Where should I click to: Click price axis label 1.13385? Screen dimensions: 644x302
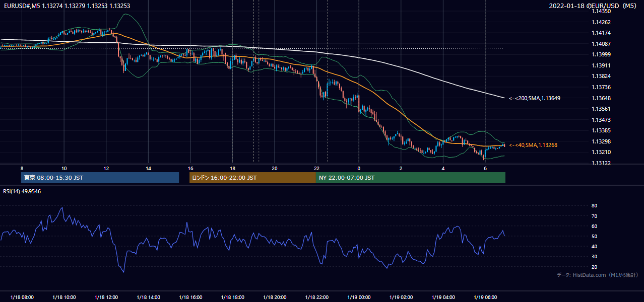[x=601, y=130]
